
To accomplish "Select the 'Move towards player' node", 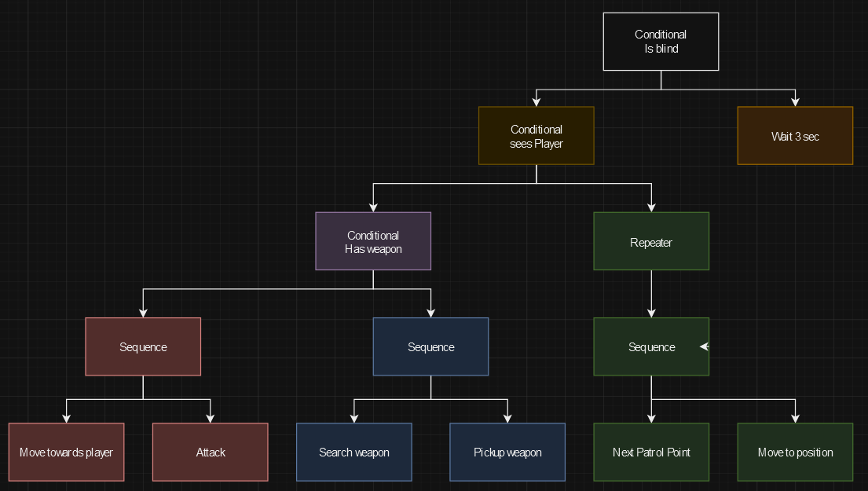I will pos(66,452).
